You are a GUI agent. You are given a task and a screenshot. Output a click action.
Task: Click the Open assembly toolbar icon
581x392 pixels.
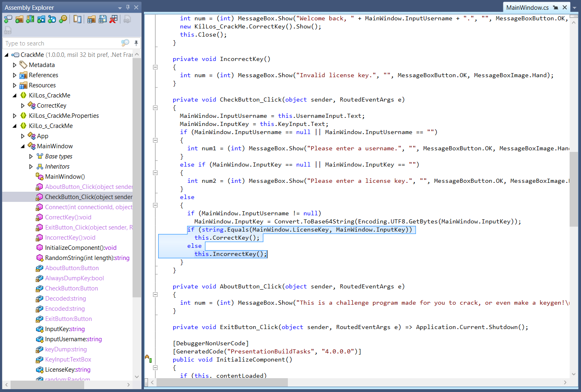8,19
